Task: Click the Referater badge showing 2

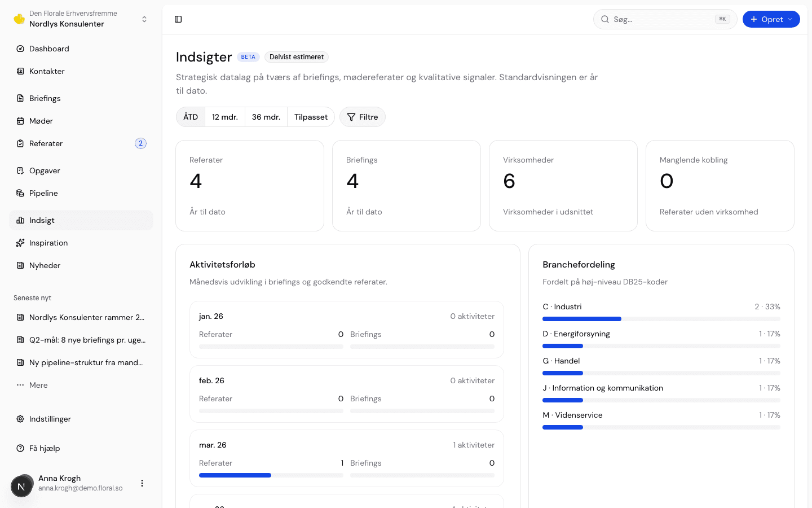Action: pos(140,143)
